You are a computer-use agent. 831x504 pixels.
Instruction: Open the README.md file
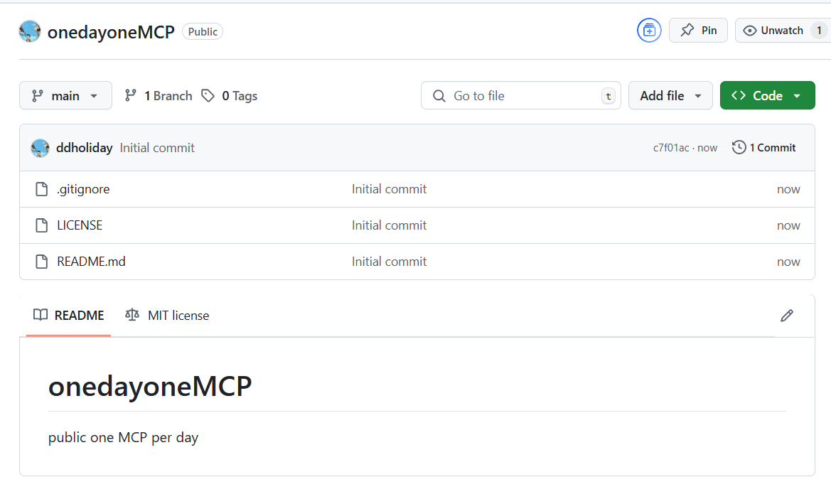pyautogui.click(x=91, y=262)
